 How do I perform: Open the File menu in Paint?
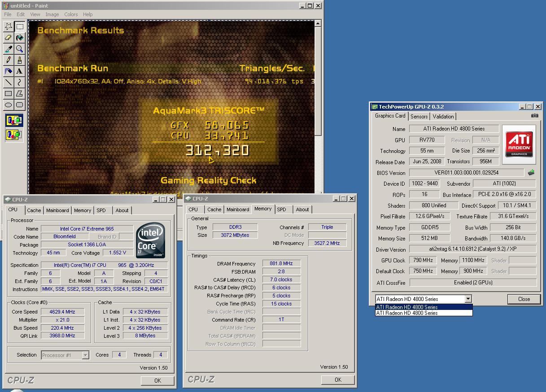coord(8,14)
